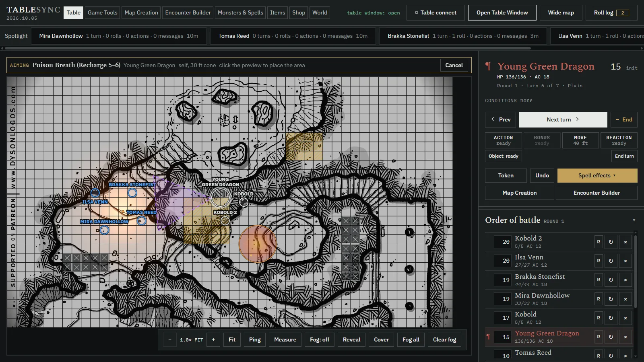Zoom out map with minus button
The image size is (644, 362).
tap(170, 339)
